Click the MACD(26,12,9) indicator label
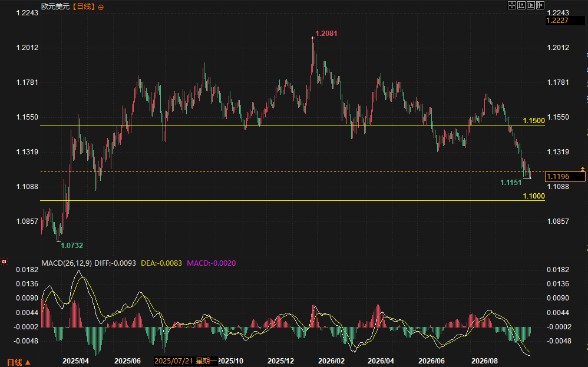The height and width of the screenshot is (367, 588). pos(67,263)
